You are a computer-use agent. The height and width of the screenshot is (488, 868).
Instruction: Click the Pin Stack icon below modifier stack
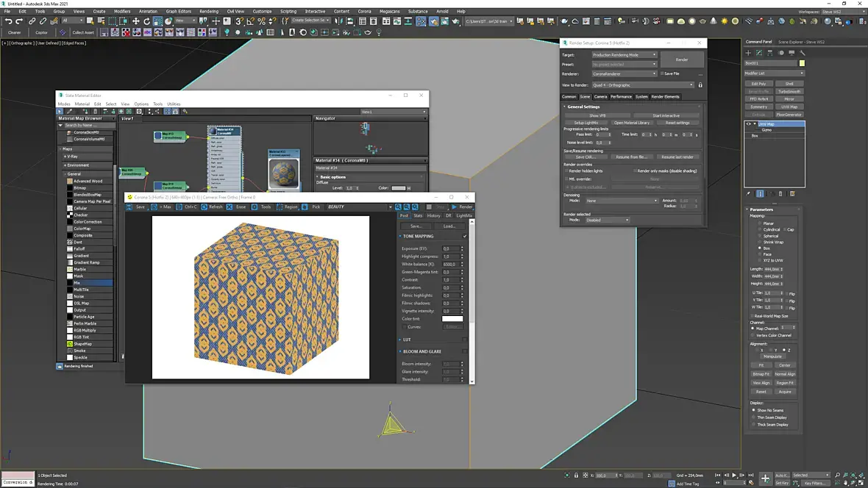coord(749,194)
